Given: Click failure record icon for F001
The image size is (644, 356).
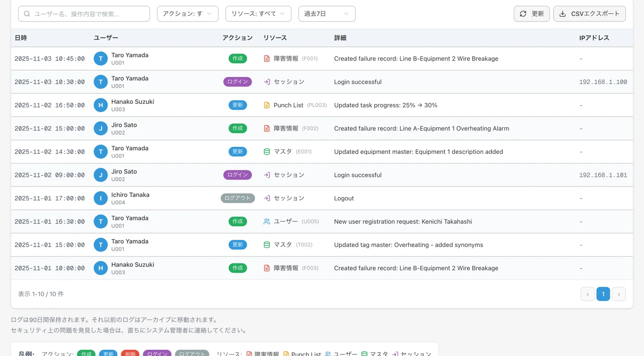Looking at the screenshot, I should pos(267,58).
